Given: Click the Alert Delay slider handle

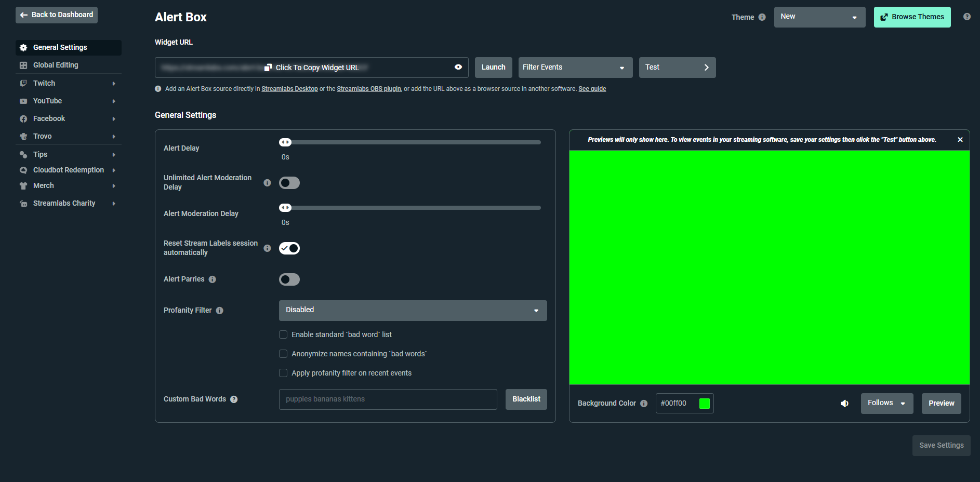Looking at the screenshot, I should point(285,142).
